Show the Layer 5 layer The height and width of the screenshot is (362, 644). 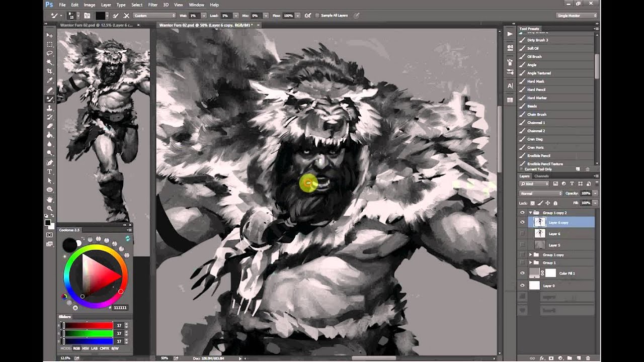(x=522, y=245)
